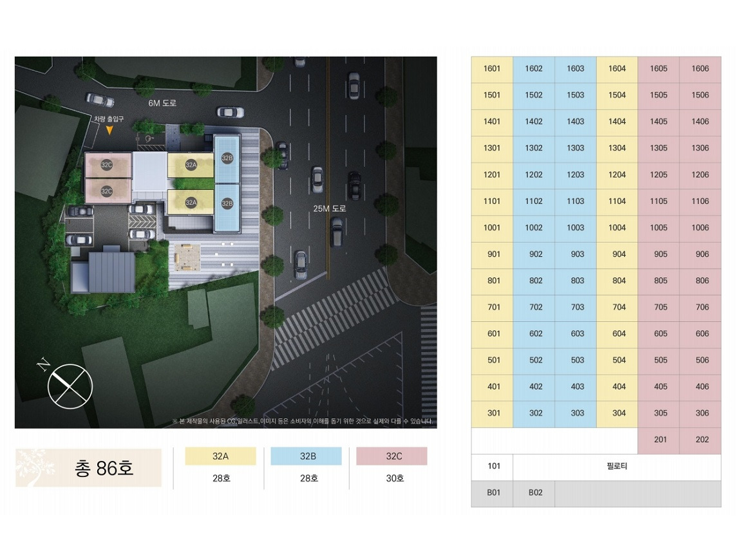Click unit 902 cell
This screenshot has width=736, height=560.
tap(534, 256)
